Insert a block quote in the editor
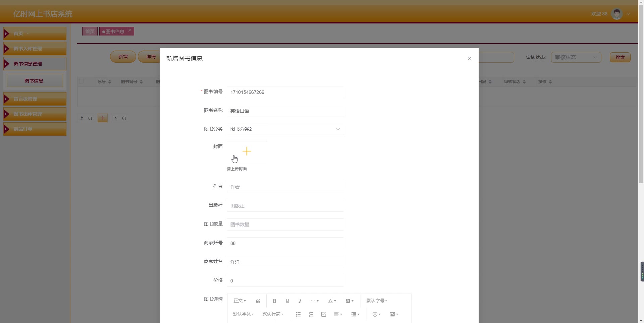644x323 pixels. [258, 301]
